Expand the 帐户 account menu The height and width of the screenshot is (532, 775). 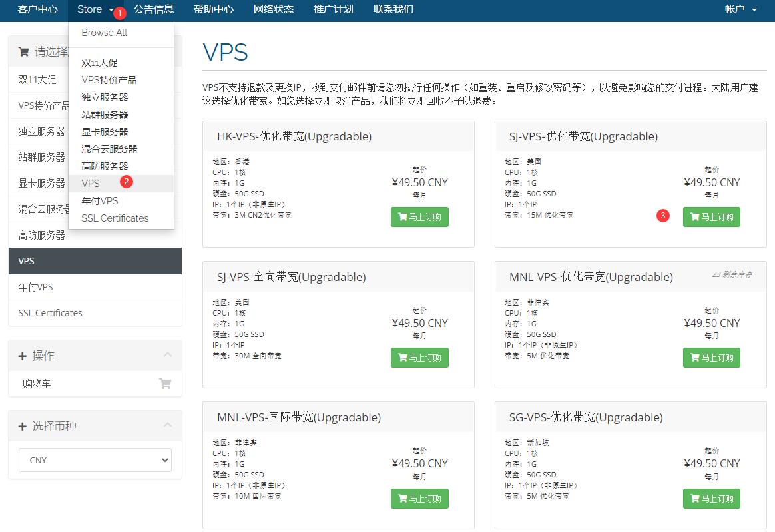(x=740, y=9)
